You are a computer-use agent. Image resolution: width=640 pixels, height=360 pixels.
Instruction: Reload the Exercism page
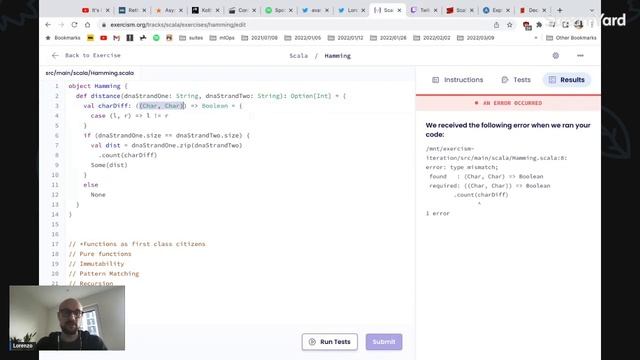74,25
